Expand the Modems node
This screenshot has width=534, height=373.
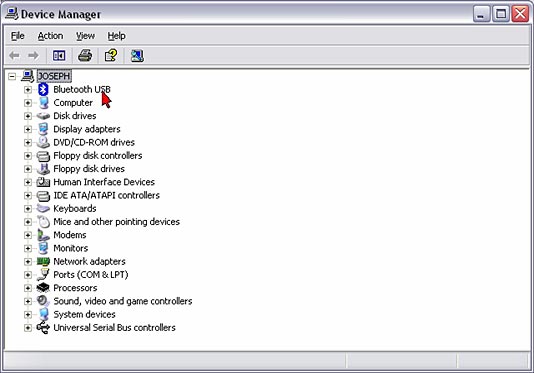pyautogui.click(x=28, y=235)
